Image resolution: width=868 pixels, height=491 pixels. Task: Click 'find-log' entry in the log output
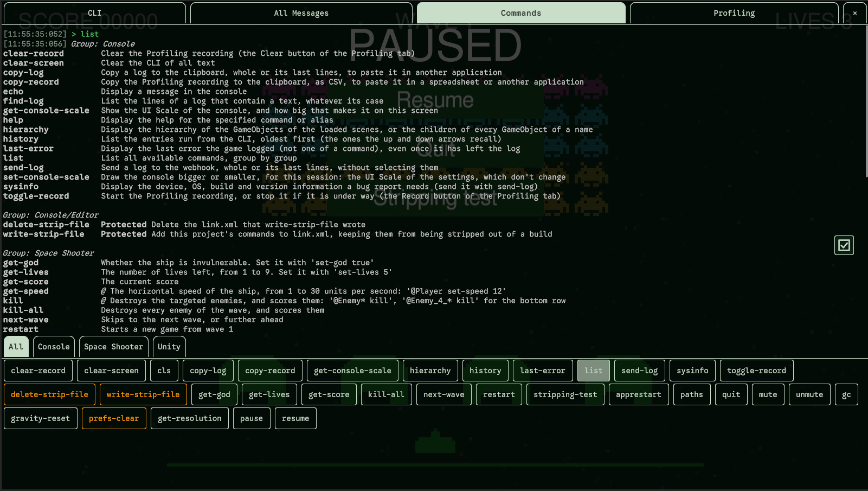tap(23, 101)
